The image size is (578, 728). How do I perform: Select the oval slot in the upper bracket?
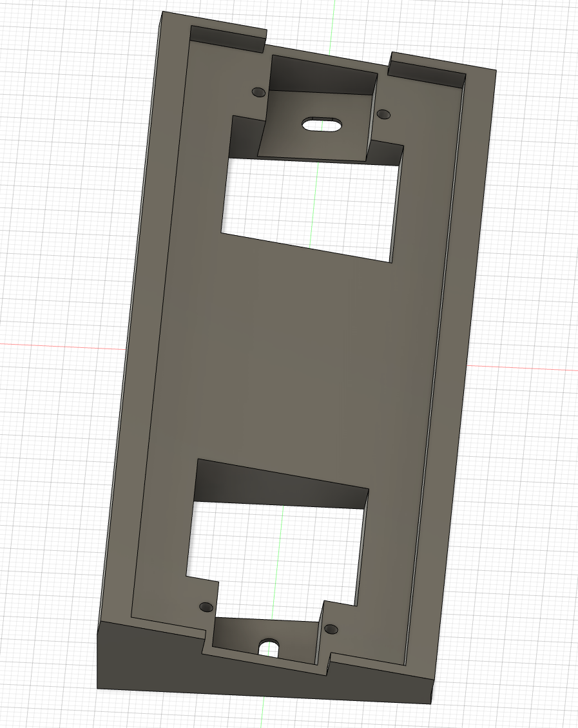pos(322,125)
